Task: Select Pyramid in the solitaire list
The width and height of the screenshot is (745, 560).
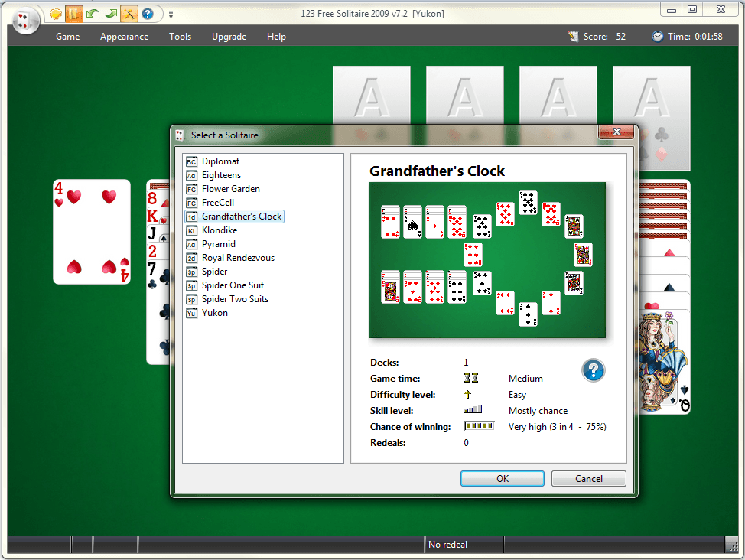Action: tap(218, 244)
